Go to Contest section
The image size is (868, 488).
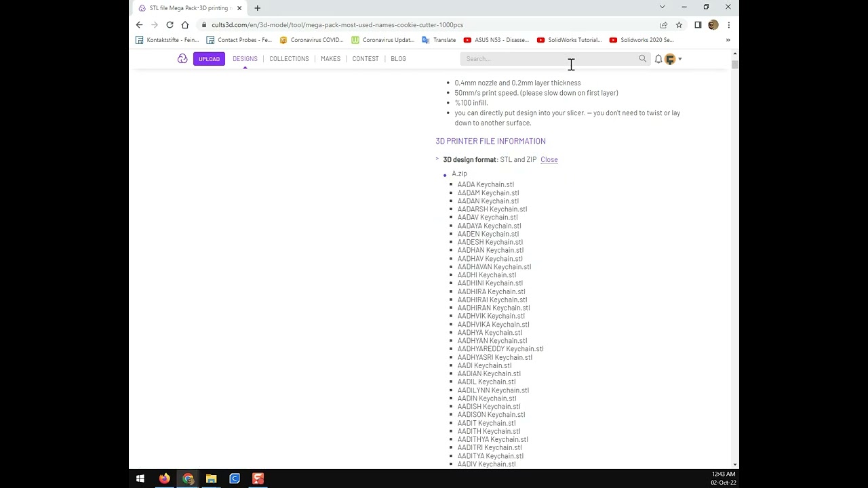(366, 59)
